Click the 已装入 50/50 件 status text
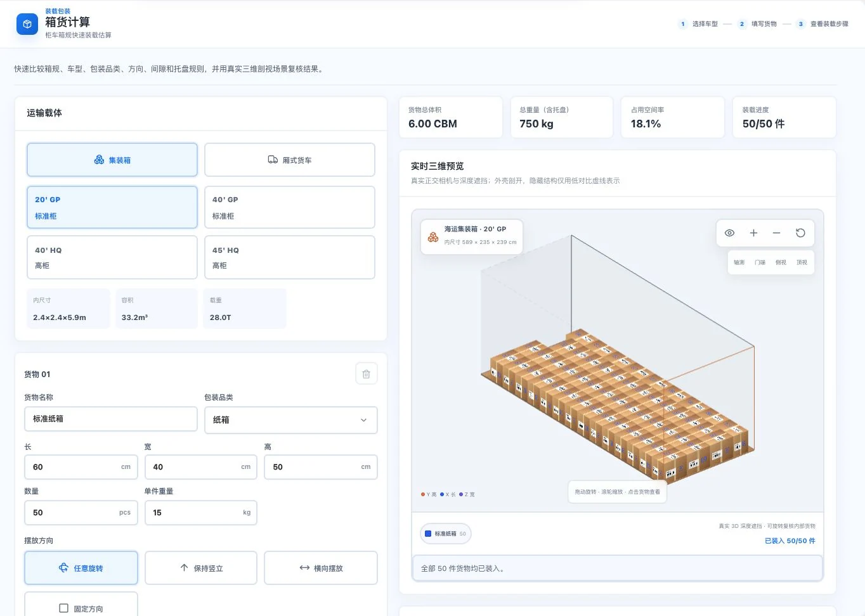 790,541
